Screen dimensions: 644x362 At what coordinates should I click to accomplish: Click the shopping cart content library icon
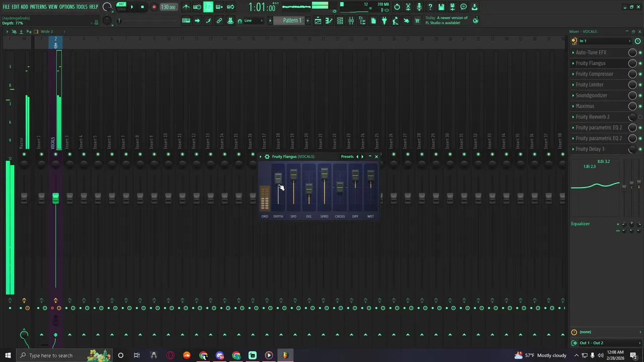[x=417, y=21]
